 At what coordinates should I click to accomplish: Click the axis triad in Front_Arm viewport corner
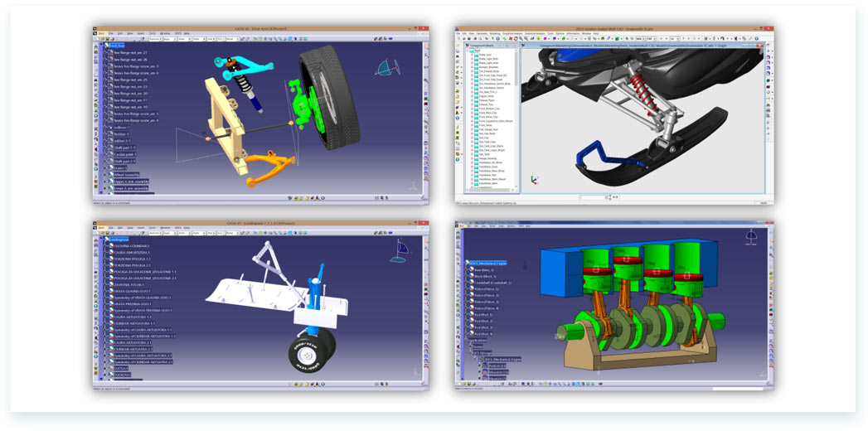coord(412,186)
